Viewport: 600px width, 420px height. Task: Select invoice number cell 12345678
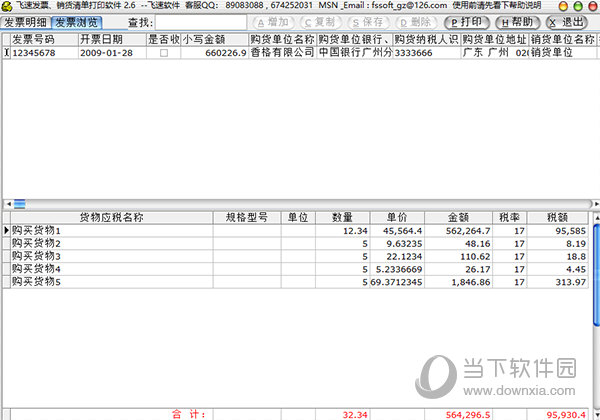click(45, 53)
